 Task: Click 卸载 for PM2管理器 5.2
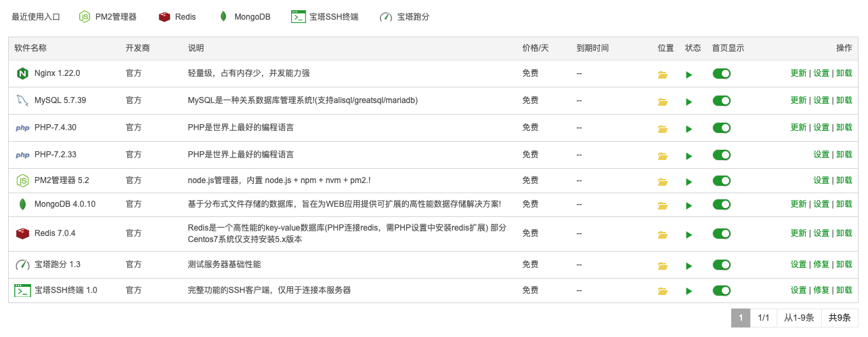pyautogui.click(x=844, y=180)
